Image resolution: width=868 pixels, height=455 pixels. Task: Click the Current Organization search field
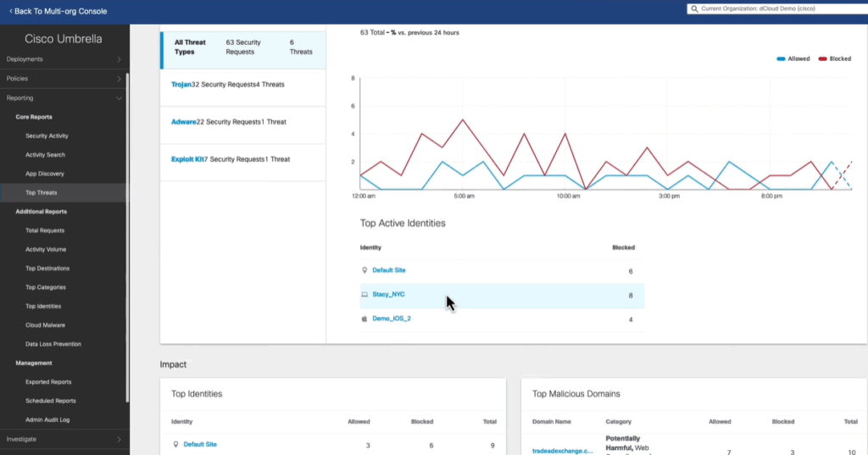[x=777, y=8]
